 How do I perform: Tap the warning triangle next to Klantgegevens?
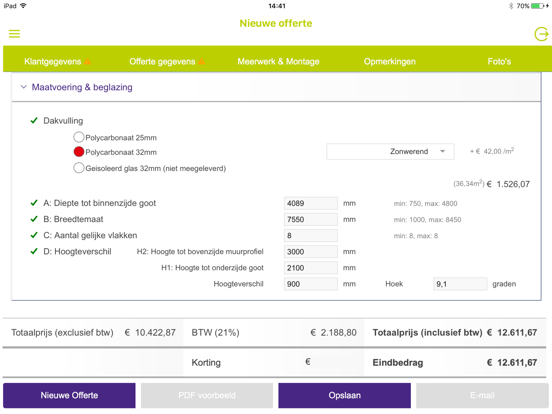pos(87,61)
